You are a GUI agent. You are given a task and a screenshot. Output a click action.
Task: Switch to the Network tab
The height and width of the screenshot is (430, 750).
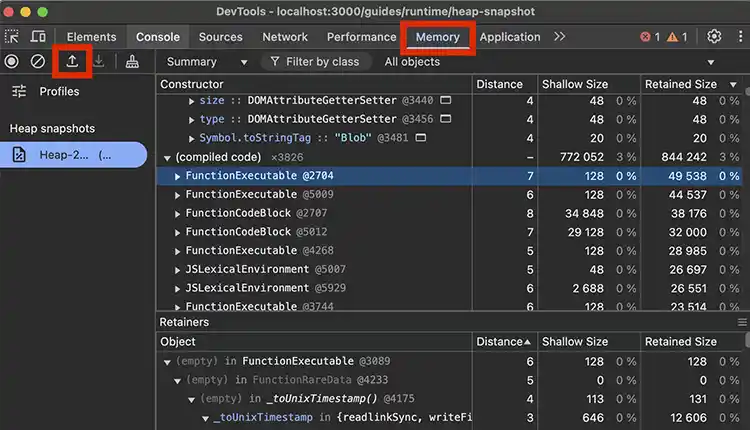(285, 37)
